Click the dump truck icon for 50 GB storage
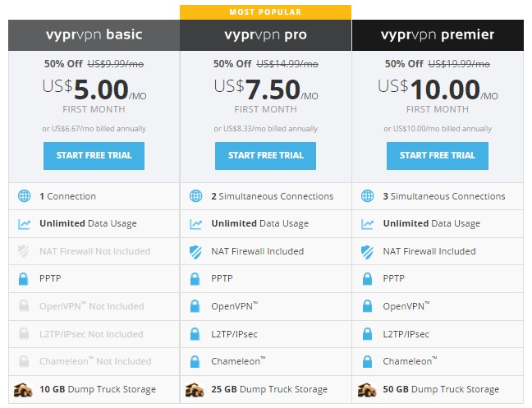 [367, 390]
